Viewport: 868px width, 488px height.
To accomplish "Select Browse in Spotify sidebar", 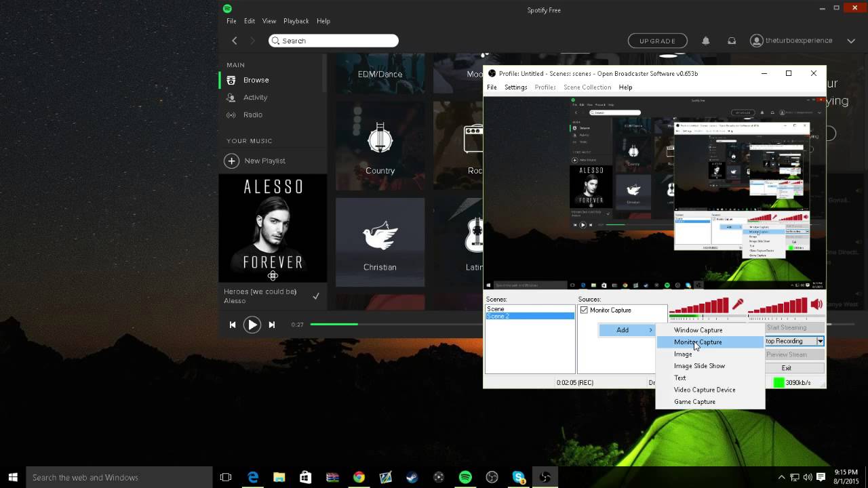I will tap(256, 80).
